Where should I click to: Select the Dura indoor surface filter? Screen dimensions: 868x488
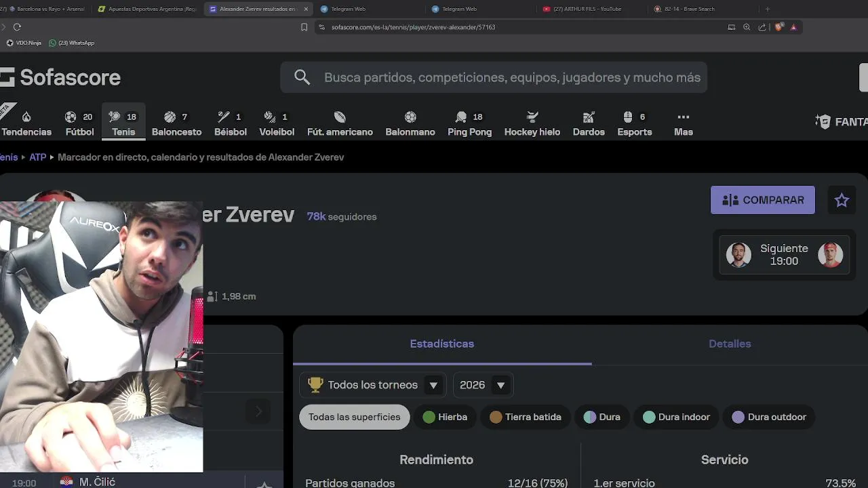click(x=676, y=417)
